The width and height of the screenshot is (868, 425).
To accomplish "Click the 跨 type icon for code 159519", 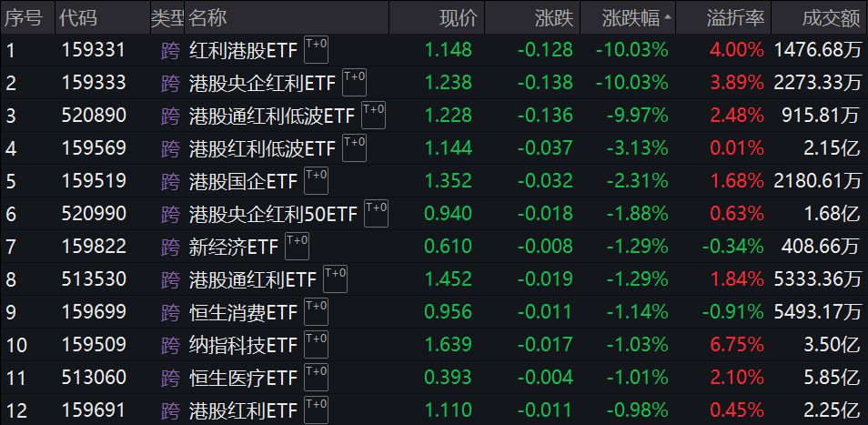I will (x=170, y=181).
